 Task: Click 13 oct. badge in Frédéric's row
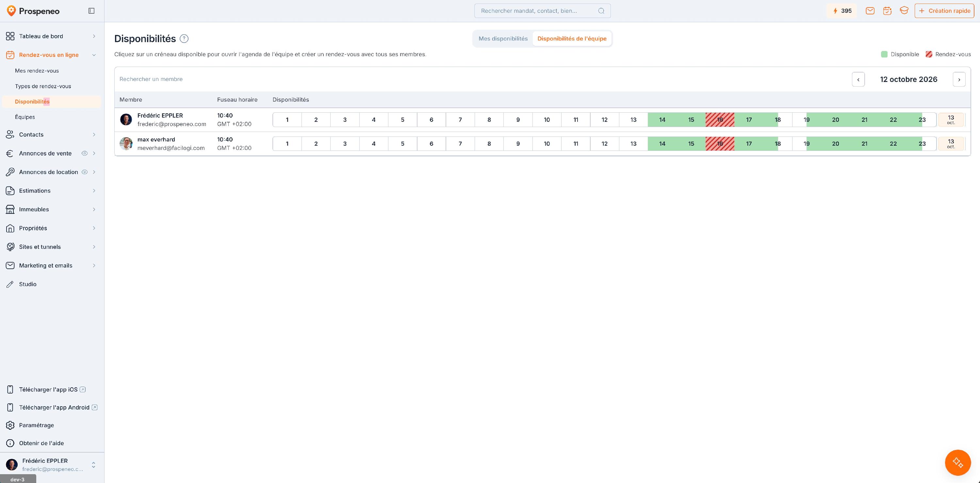click(x=951, y=120)
